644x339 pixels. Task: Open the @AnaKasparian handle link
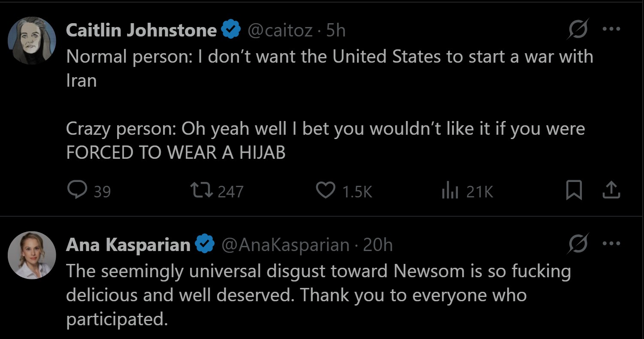tap(285, 245)
